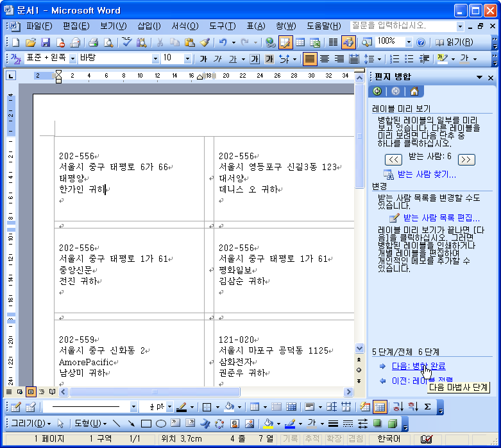
Task: Center align the paragraph
Action: [x=325, y=59]
